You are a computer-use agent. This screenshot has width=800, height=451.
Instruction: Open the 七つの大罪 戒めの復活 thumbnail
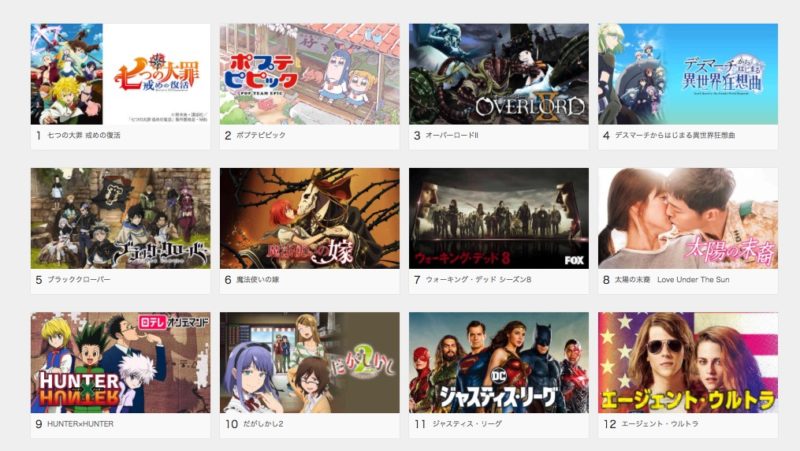pyautogui.click(x=120, y=74)
